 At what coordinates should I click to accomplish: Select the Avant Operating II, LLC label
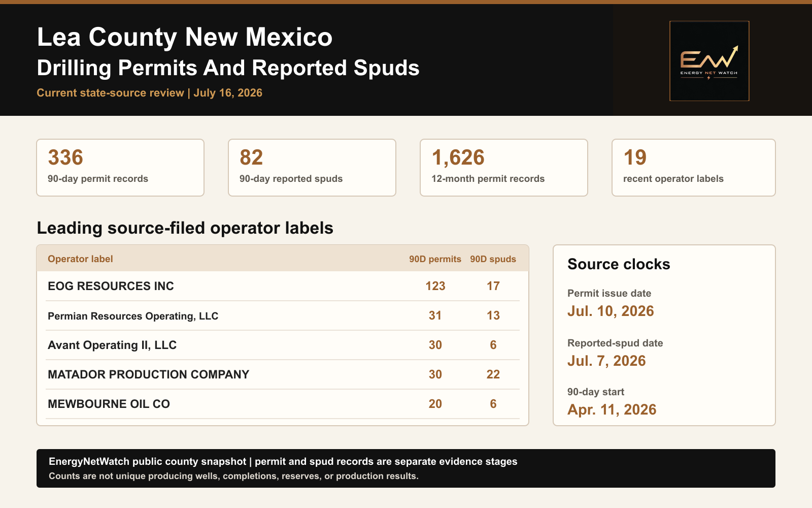pyautogui.click(x=112, y=345)
